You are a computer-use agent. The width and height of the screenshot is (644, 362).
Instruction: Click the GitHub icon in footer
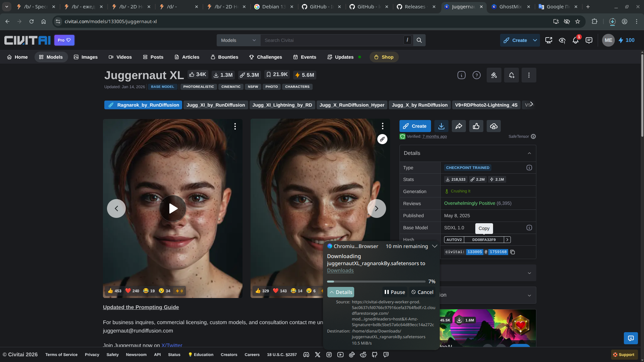[x=375, y=355]
